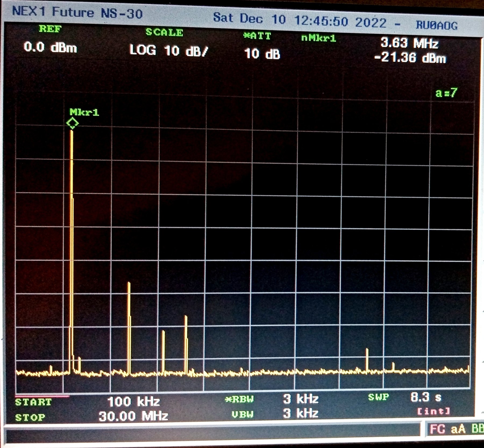Click the 3 kHz RBW value

click(x=301, y=399)
